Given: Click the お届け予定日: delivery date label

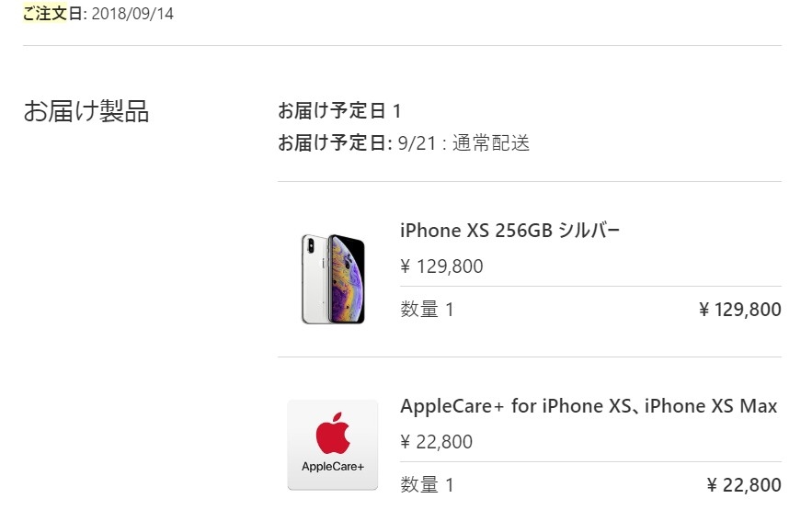Looking at the screenshot, I should pos(335,143).
